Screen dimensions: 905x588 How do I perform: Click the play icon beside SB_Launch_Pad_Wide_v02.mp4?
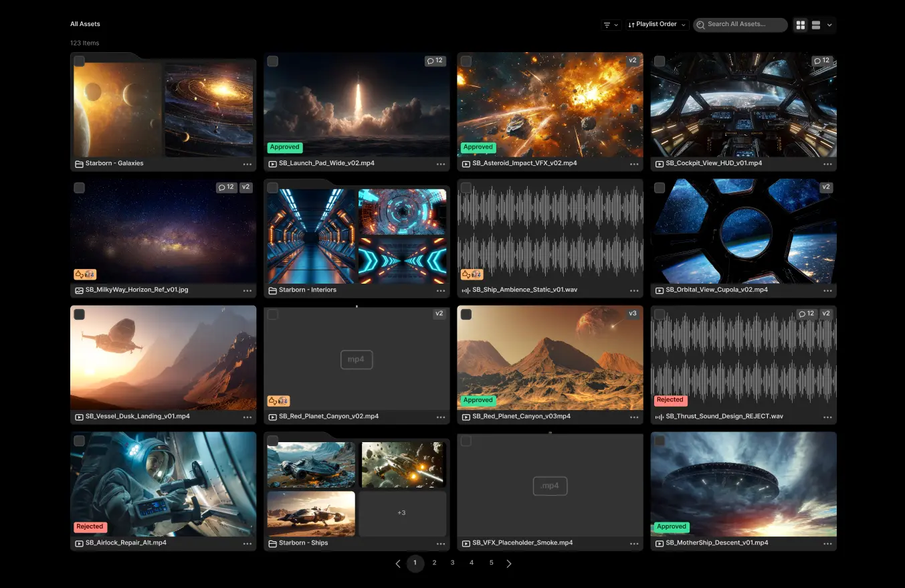click(x=272, y=163)
